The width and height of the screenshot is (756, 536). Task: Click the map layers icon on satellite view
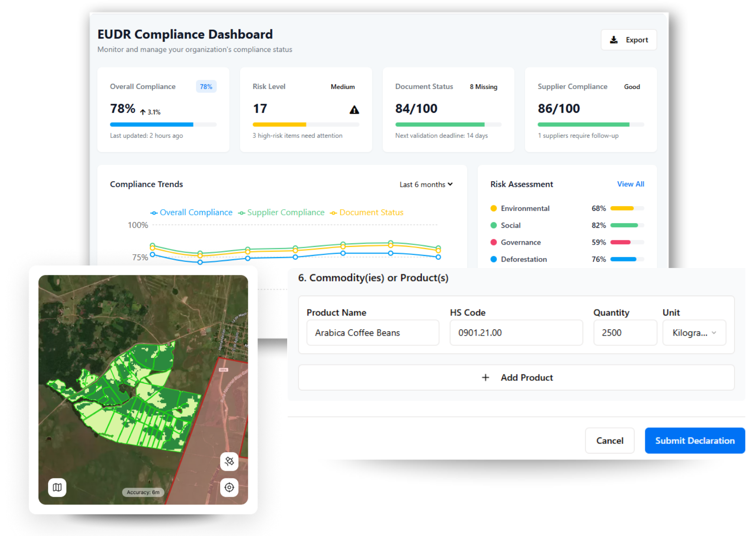(57, 488)
